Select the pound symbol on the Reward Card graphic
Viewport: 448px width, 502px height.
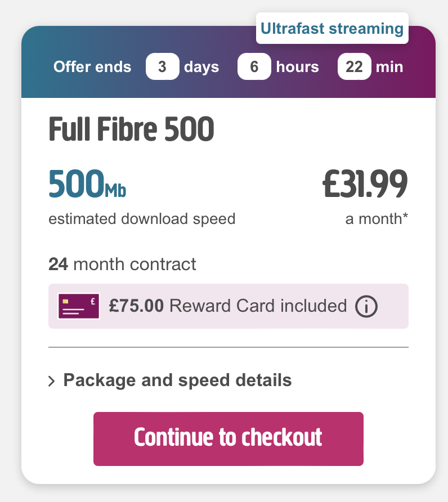[x=92, y=301]
